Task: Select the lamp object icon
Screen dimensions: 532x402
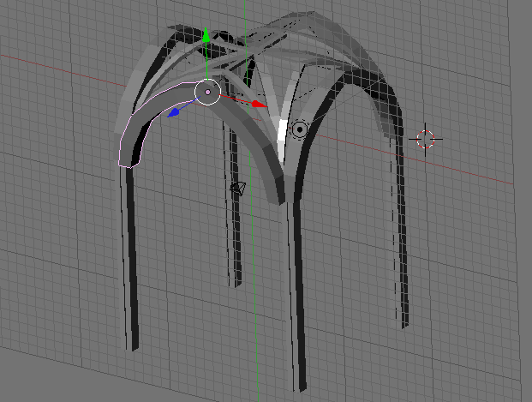Action: pyautogui.click(x=300, y=129)
